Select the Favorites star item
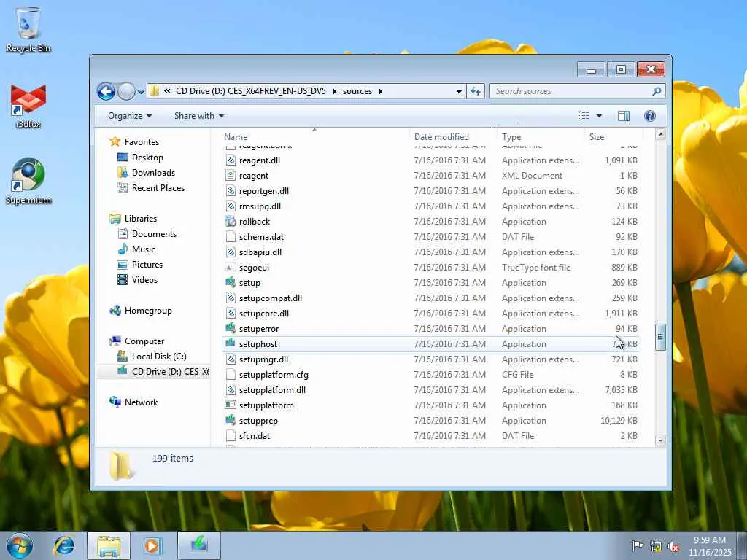The image size is (747, 560). [134, 142]
